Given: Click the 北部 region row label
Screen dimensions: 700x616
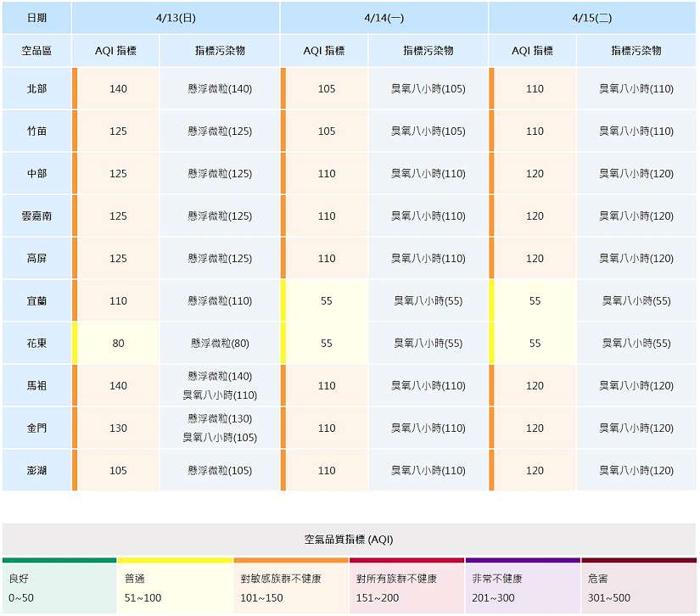Looking at the screenshot, I should [x=36, y=89].
